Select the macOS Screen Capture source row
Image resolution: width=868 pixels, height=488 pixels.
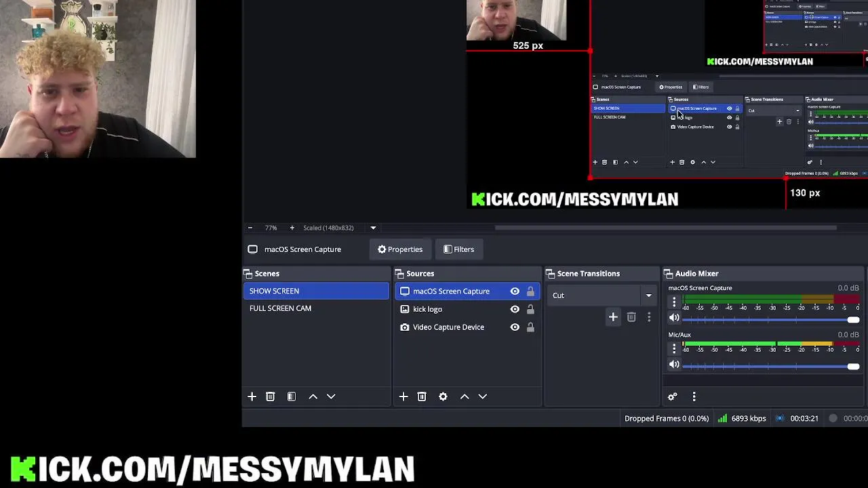point(467,291)
